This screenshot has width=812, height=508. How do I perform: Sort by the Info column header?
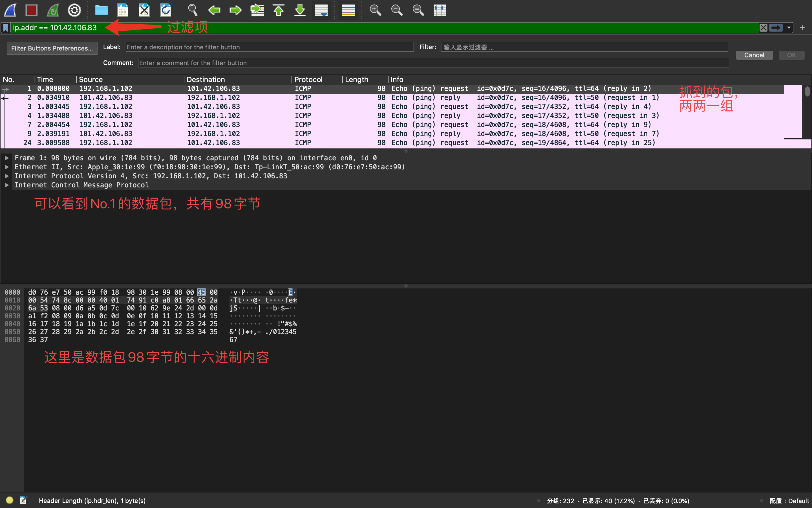pyautogui.click(x=586, y=80)
